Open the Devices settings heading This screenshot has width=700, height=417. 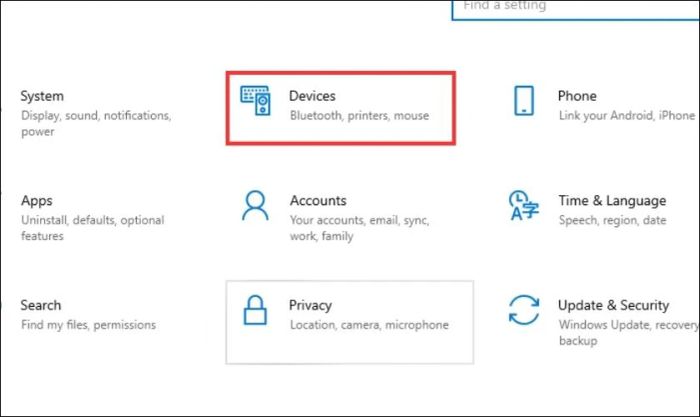312,96
